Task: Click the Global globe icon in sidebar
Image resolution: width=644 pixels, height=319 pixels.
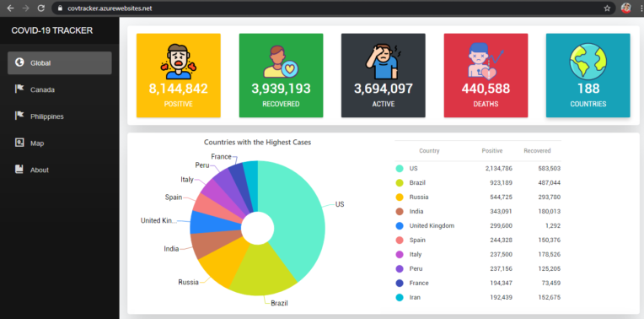Action: coord(19,62)
